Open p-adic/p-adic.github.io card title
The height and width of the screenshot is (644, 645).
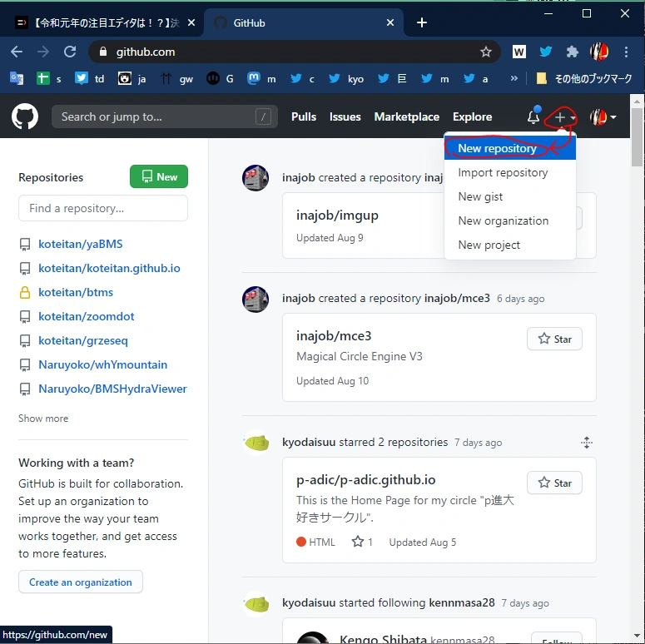point(365,479)
